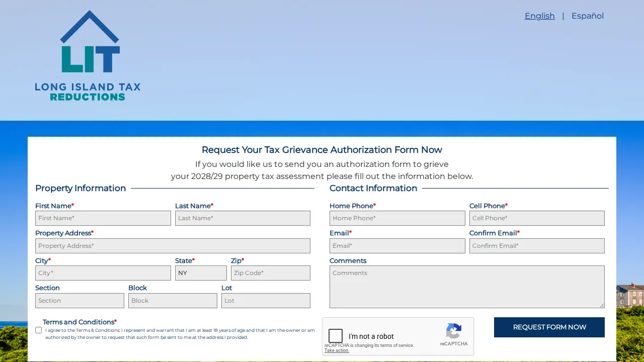Switch language to English
Image resolution: width=644 pixels, height=362 pixels.
pos(540,16)
